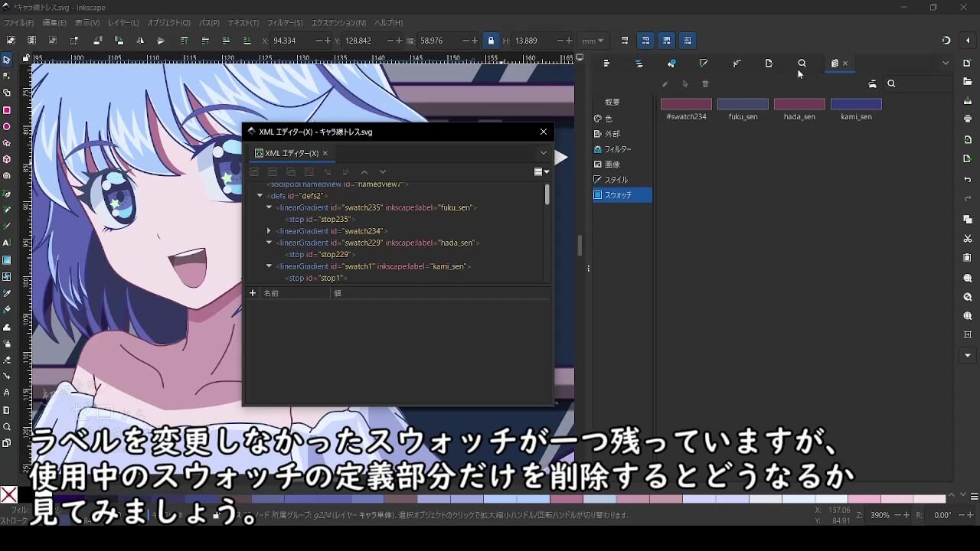Click plus button to add attribute
The image size is (980, 551).
click(x=253, y=293)
